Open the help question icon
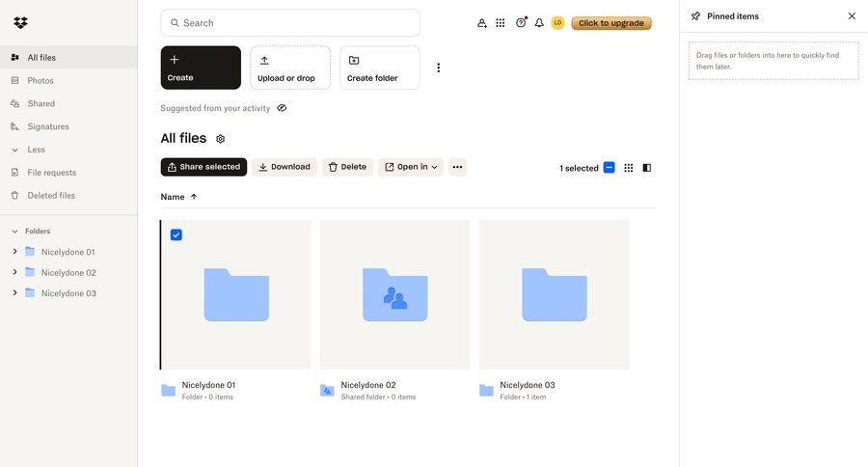The width and height of the screenshot is (868, 467). [x=521, y=23]
